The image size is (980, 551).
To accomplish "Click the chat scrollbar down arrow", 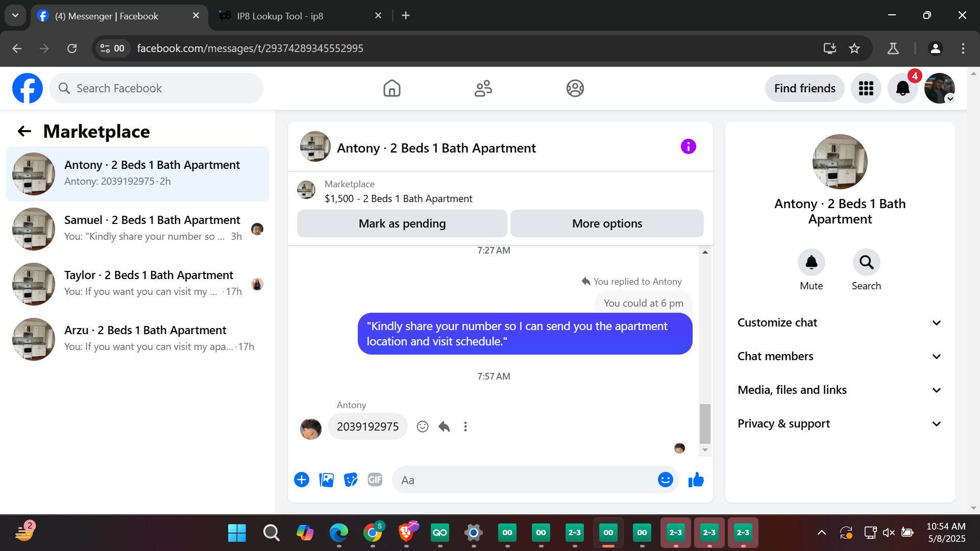I will (705, 450).
